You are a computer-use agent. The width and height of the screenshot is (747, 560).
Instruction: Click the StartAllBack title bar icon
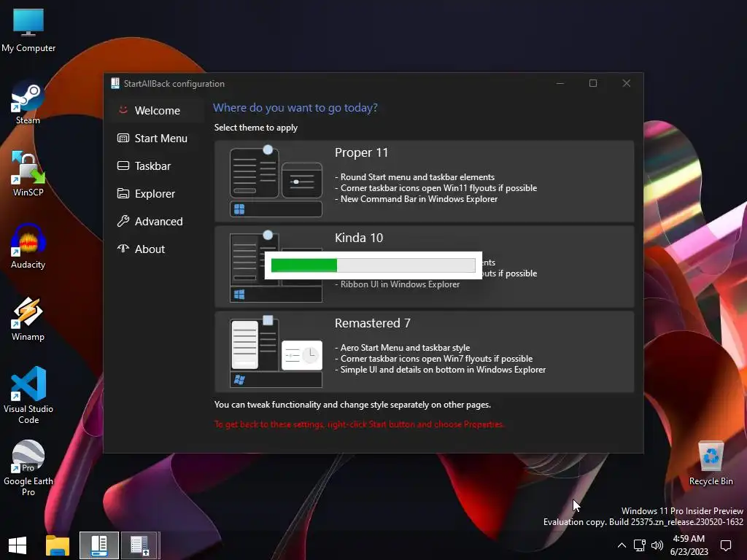click(115, 83)
